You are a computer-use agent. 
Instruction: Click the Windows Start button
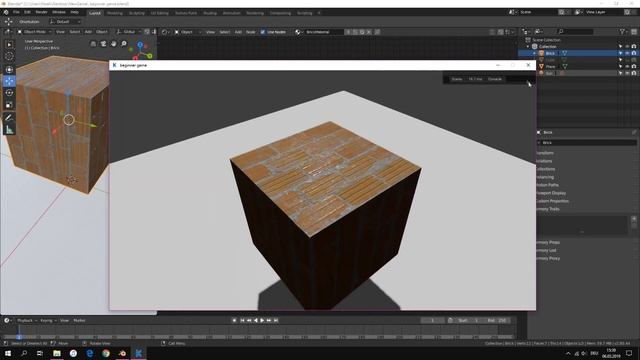coord(8,353)
